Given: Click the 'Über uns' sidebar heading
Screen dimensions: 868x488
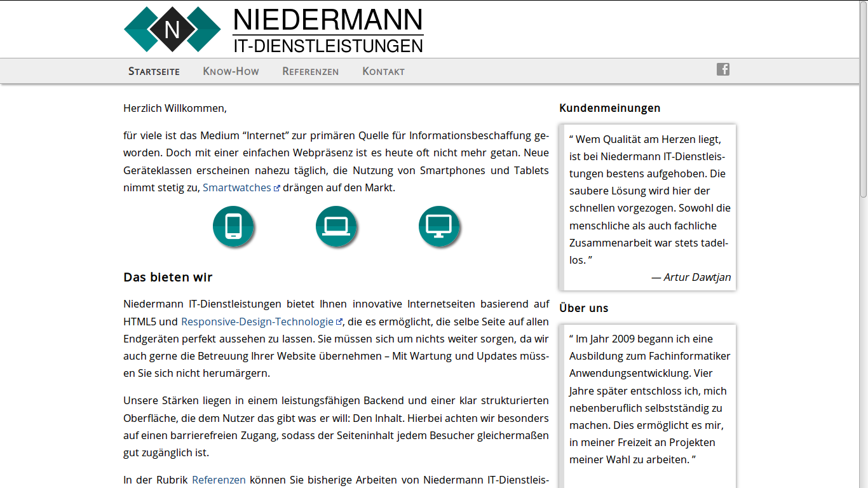Looking at the screenshot, I should pos(584,308).
